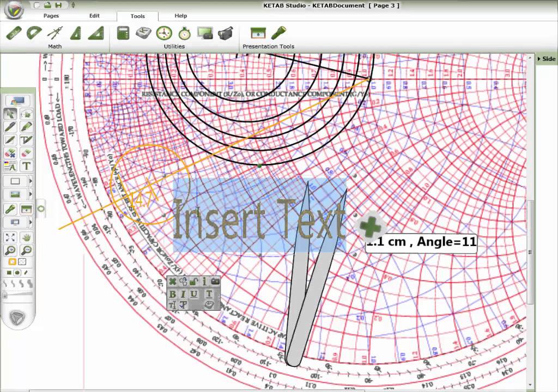Select the large T text tool
Image resolution: width=558 pixels, height=392 pixels.
(27, 166)
